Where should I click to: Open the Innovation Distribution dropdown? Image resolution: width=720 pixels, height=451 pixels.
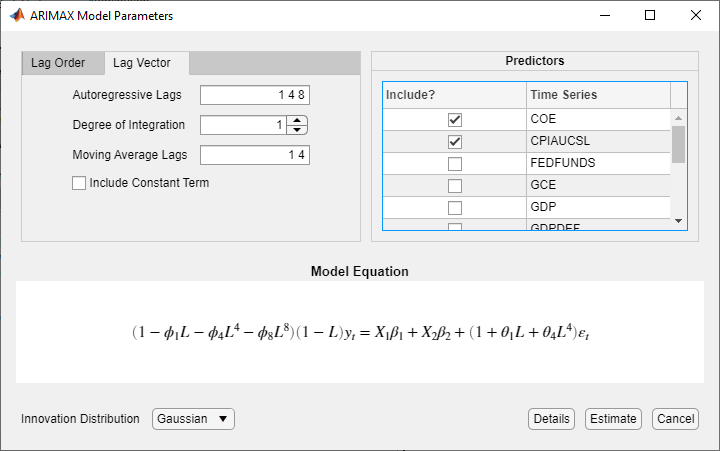(x=193, y=419)
